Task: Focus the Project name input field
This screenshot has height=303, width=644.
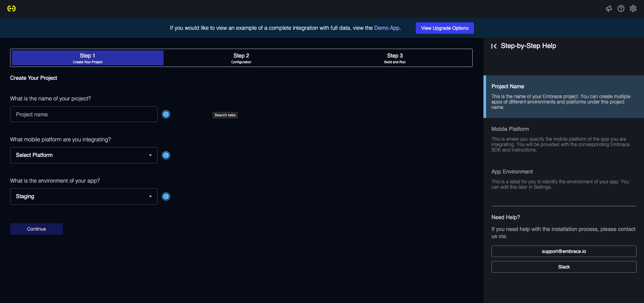Action: [x=84, y=114]
